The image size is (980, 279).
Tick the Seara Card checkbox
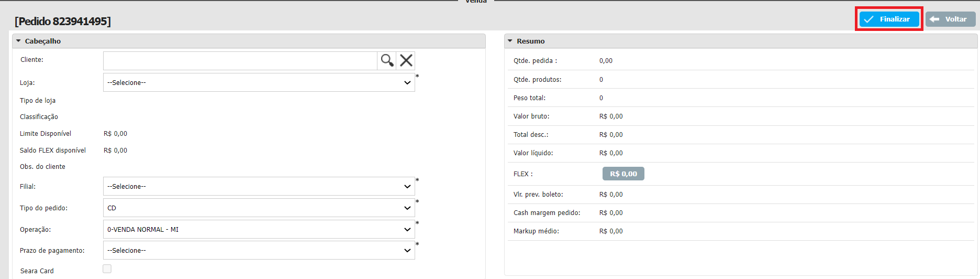pos(107,269)
